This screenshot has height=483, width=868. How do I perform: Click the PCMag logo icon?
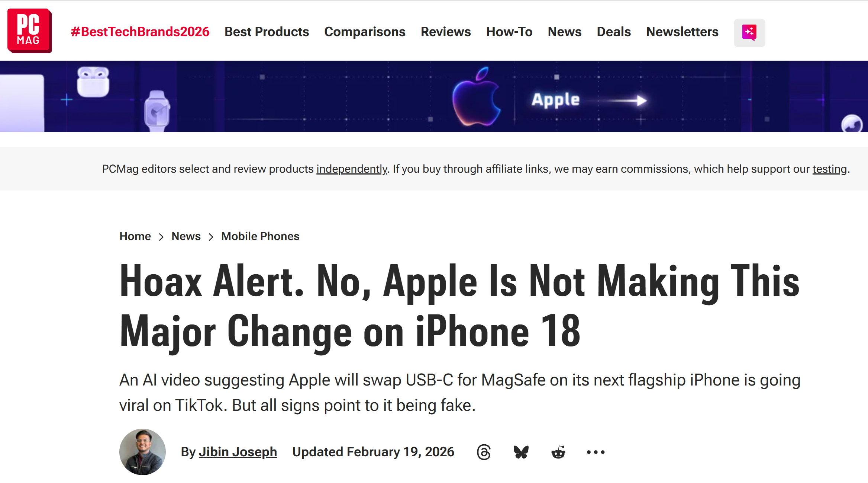point(29,31)
